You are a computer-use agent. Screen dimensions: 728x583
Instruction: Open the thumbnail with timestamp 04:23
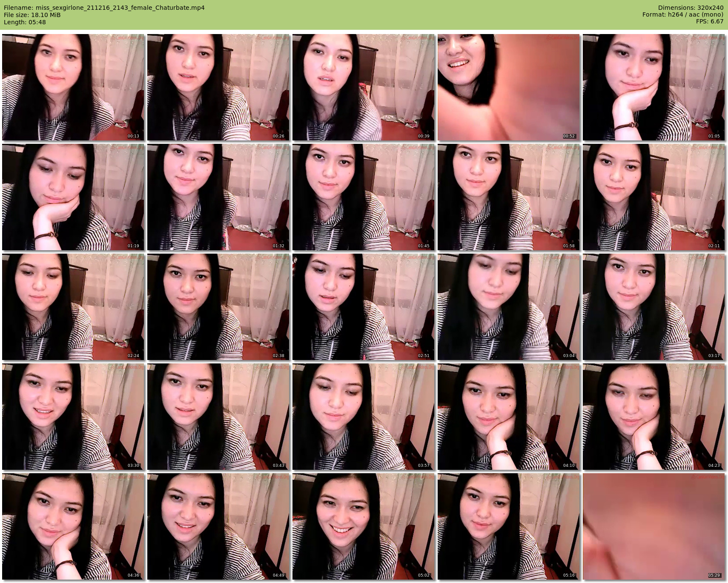point(654,417)
